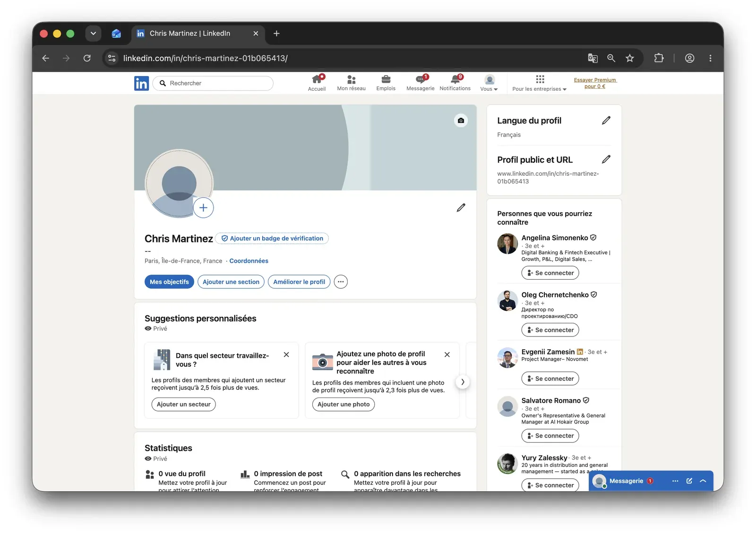
Task: Open Coordonnées contact info link
Action: [x=249, y=261]
